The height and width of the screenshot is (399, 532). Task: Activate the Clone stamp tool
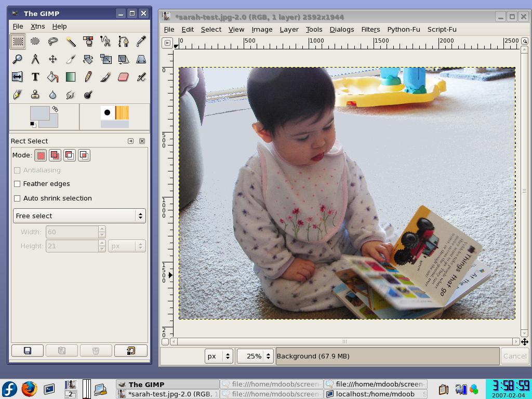pos(35,95)
